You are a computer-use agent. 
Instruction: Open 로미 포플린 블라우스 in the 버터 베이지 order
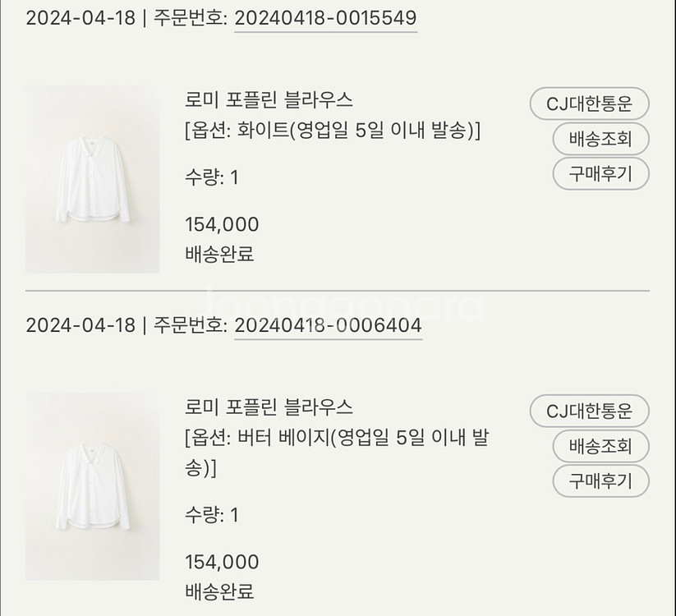point(269,407)
